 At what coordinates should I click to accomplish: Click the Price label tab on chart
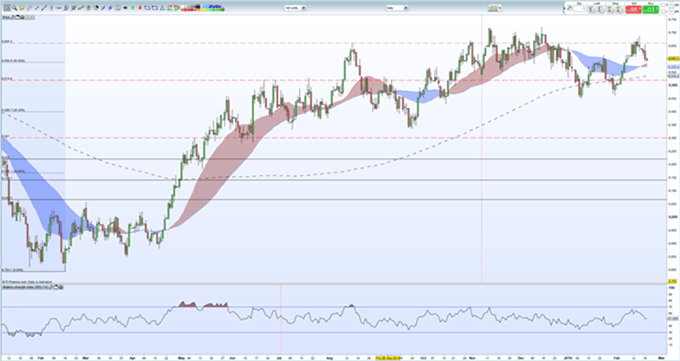pyautogui.click(x=6, y=17)
